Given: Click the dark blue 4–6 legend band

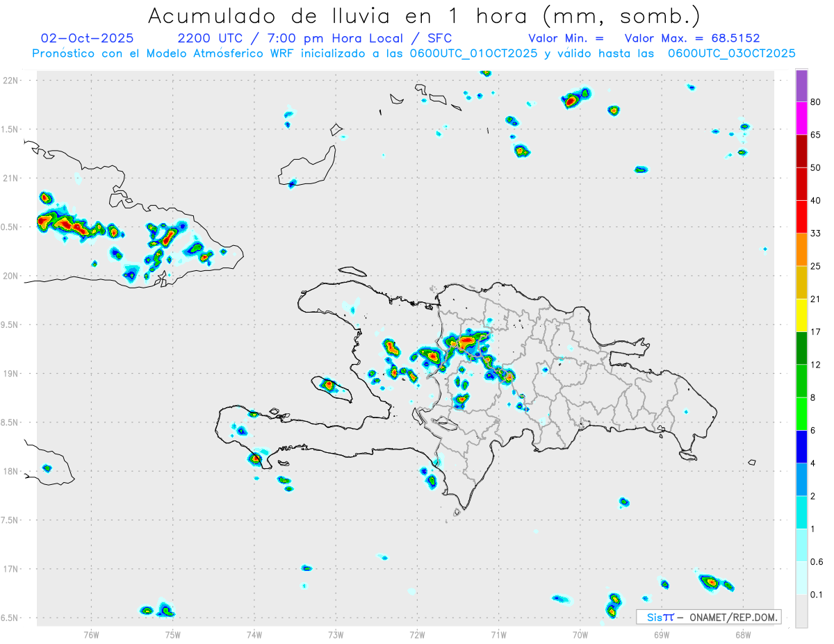Looking at the screenshot, I should pyautogui.click(x=801, y=445).
